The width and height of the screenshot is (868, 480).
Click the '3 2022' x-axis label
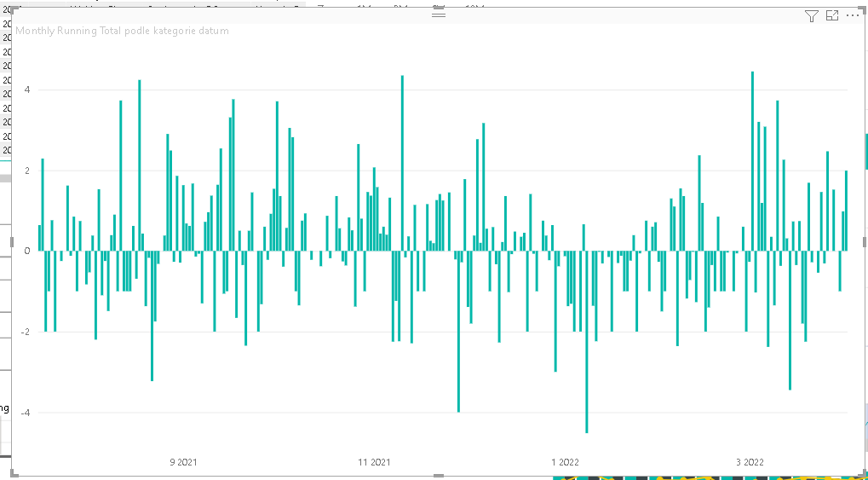click(x=750, y=462)
